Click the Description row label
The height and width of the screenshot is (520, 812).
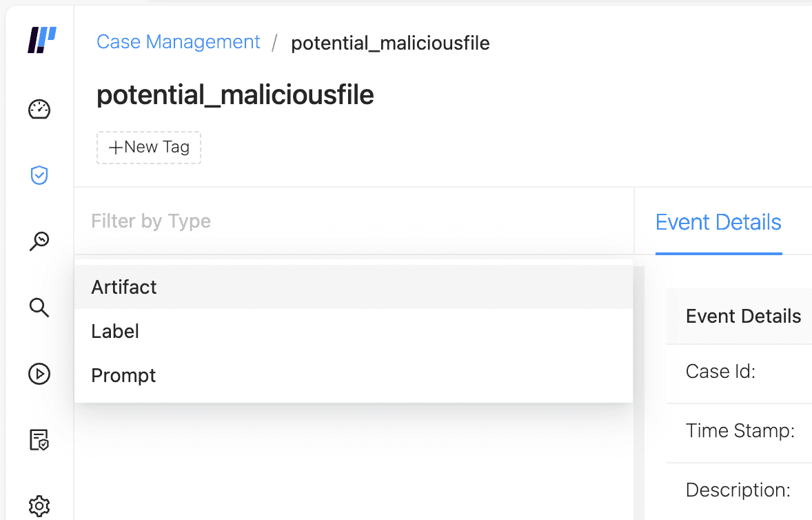tap(738, 490)
